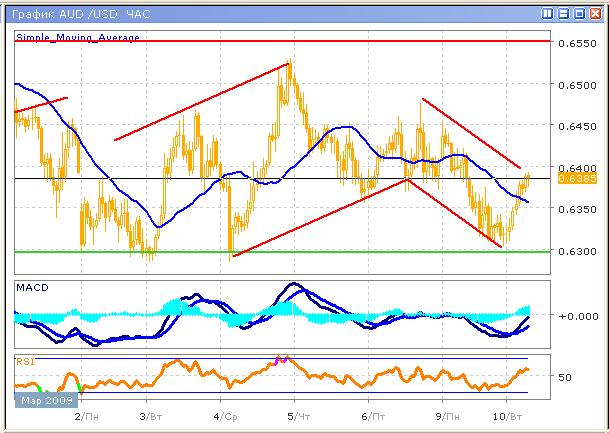
Task: Click the horizontal split icon in title bar
Action: pyautogui.click(x=564, y=14)
